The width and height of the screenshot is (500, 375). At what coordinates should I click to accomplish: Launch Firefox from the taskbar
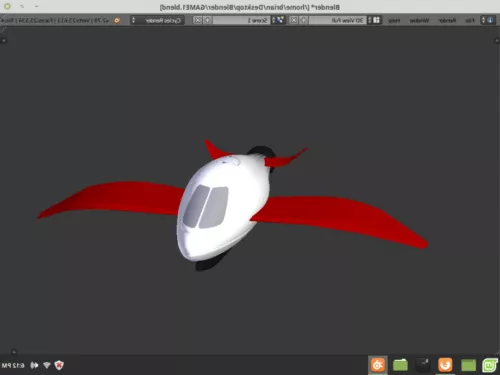coord(445,365)
